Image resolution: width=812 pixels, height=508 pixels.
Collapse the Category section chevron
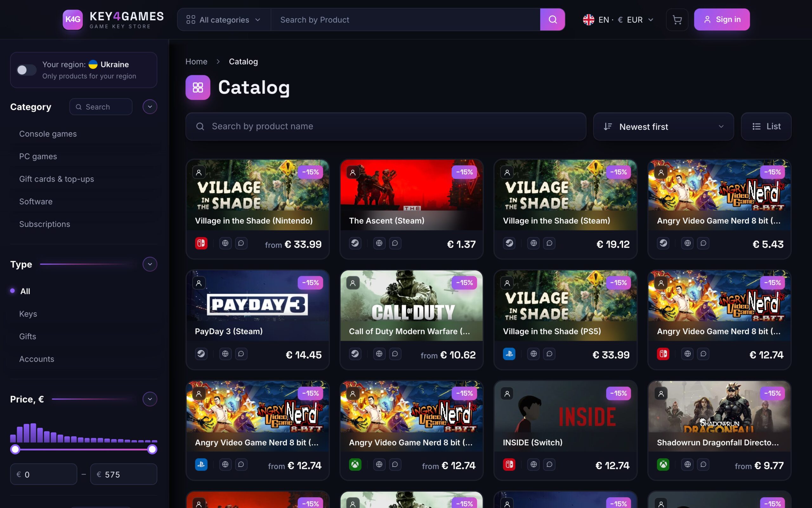(x=150, y=107)
